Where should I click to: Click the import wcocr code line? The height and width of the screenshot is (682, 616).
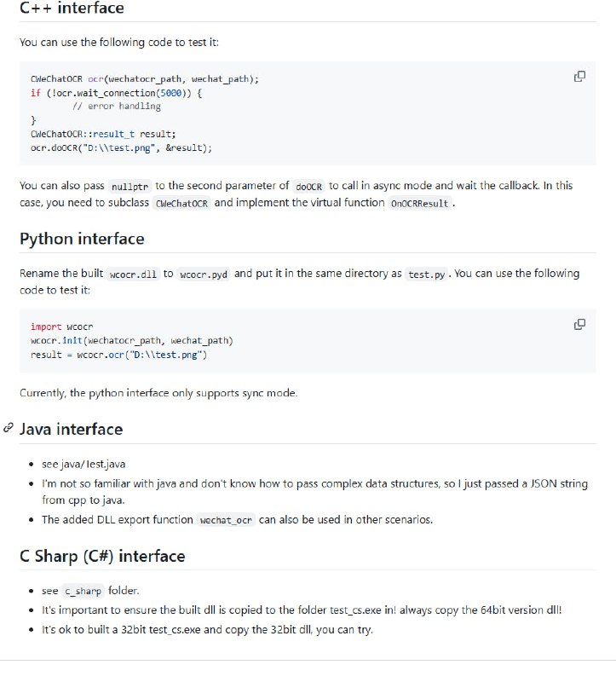61,327
